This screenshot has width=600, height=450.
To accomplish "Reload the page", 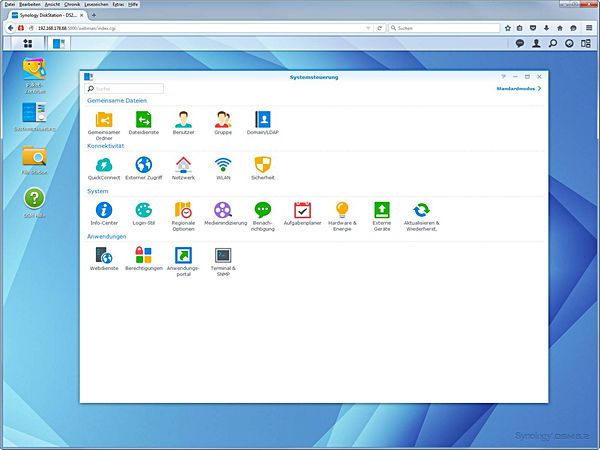I will point(380,28).
